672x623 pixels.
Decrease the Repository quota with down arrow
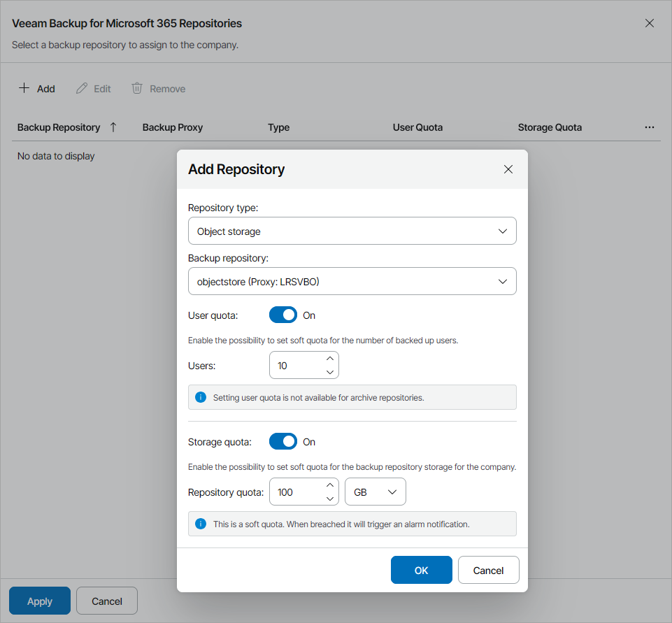click(329, 498)
